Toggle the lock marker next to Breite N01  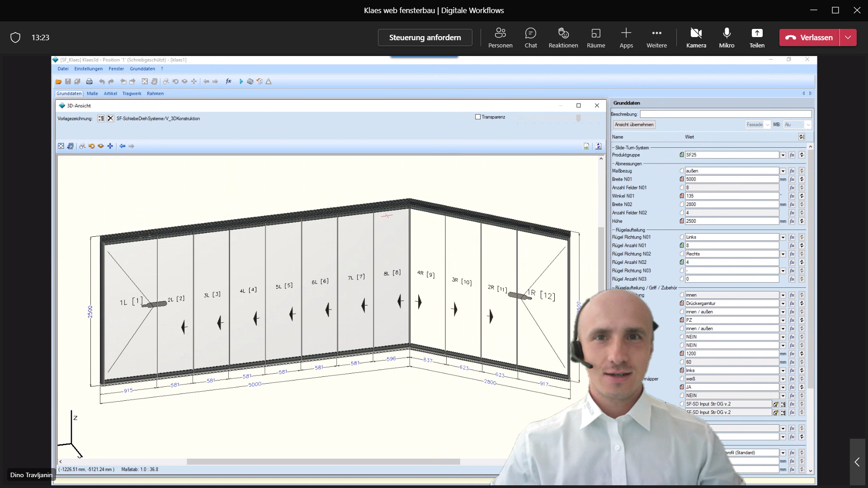coord(682,179)
